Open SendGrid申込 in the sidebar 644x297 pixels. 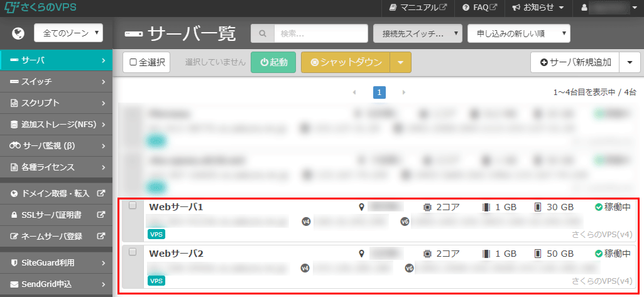[57, 284]
